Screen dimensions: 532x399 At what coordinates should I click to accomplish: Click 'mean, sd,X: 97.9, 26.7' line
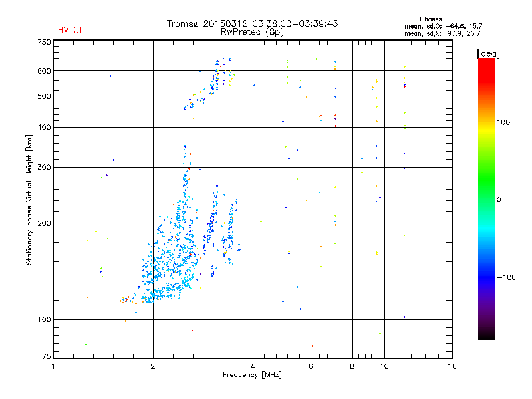pyautogui.click(x=442, y=33)
